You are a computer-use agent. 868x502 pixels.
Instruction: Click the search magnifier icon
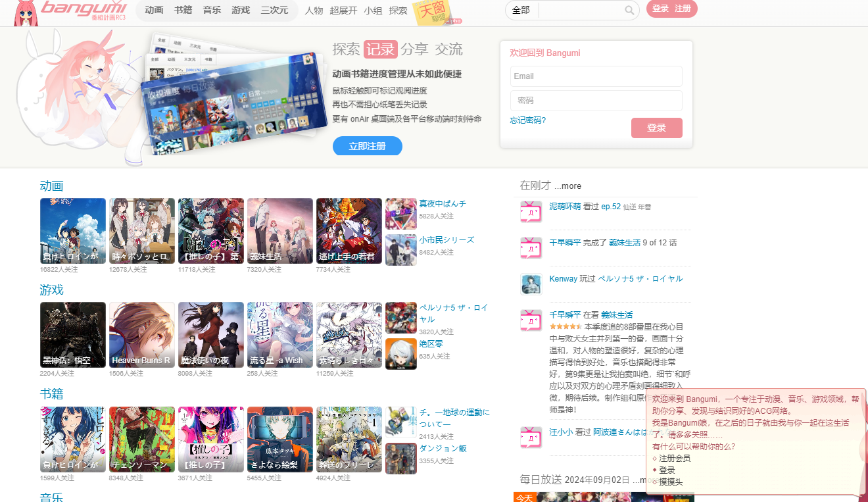coord(628,11)
